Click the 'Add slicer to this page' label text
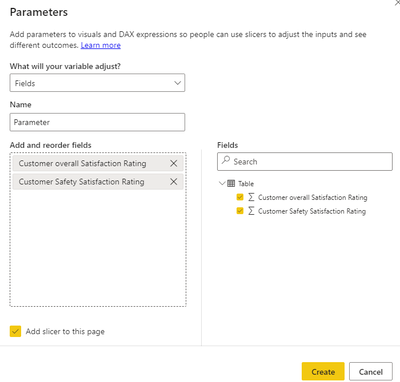The height and width of the screenshot is (382, 400). coord(65,331)
